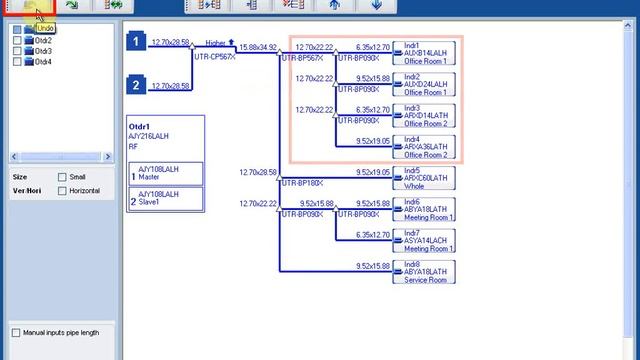Tick the Otdr4 checkbox
Screen dimensions: 640x360
(x=17, y=62)
